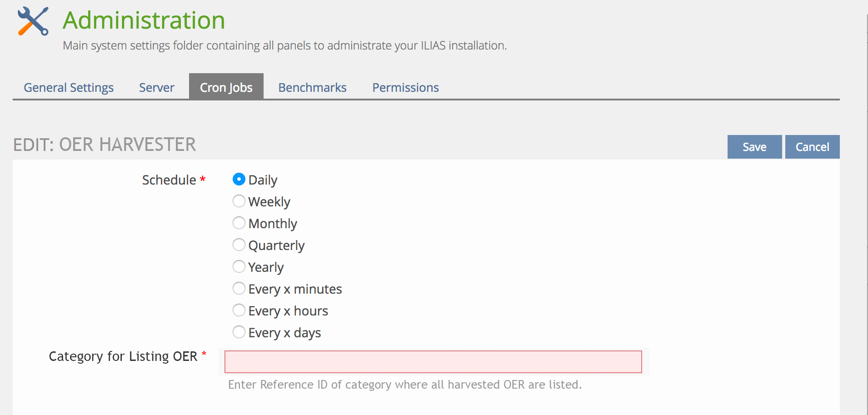Open the Permissions tab
The height and width of the screenshot is (415, 868).
click(405, 87)
